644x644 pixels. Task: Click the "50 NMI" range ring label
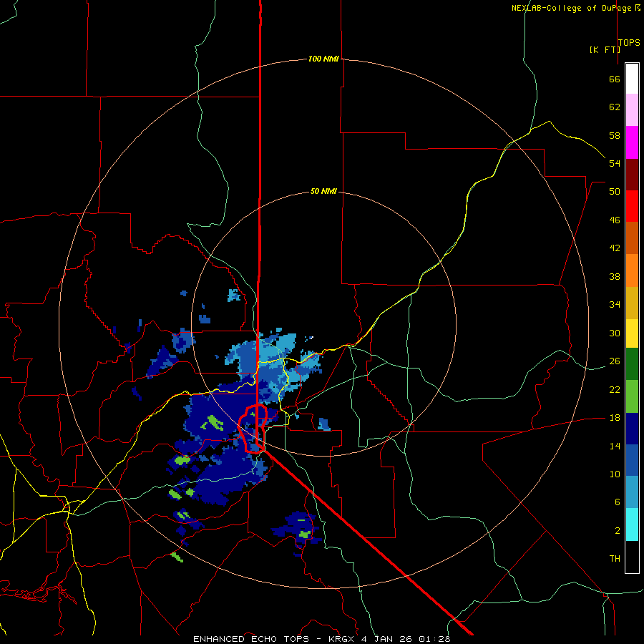pyautogui.click(x=323, y=191)
